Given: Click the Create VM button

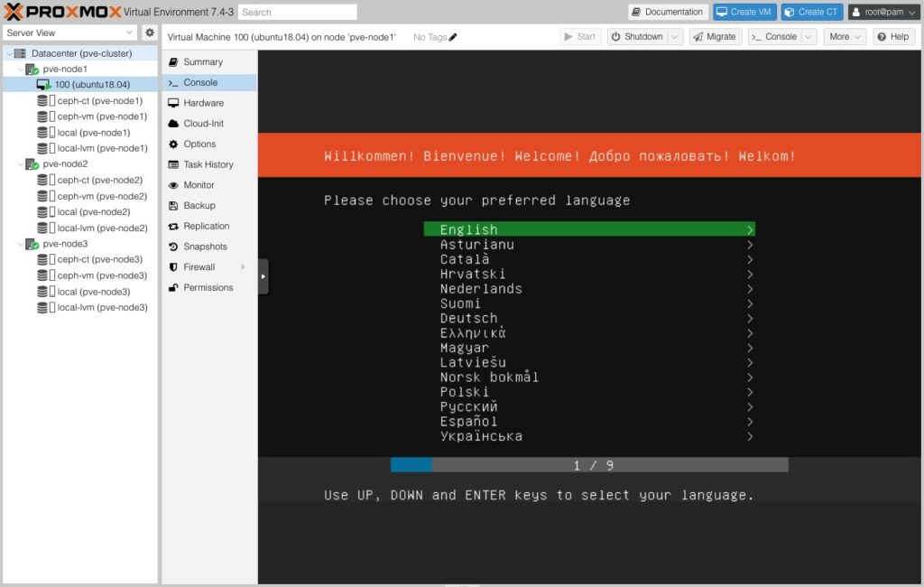Looking at the screenshot, I should click(x=744, y=12).
